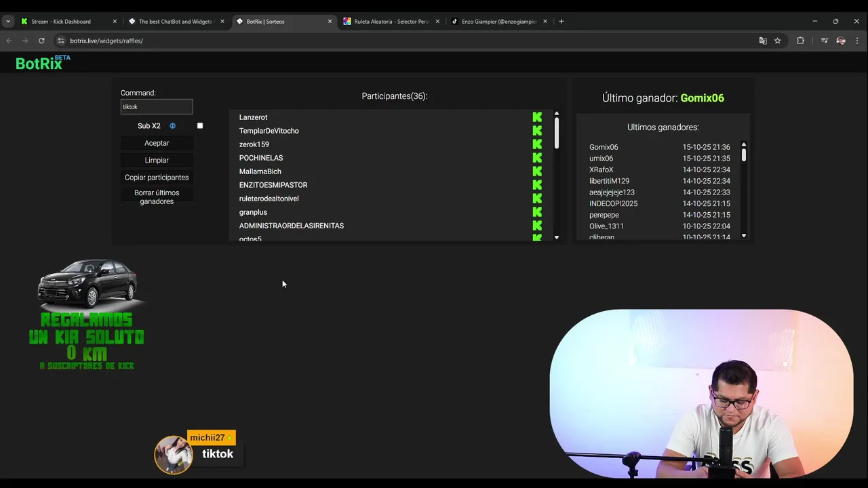
Task: Click Kick icon beside ADMINISTRAORDELASIRENITAS
Action: click(x=537, y=226)
